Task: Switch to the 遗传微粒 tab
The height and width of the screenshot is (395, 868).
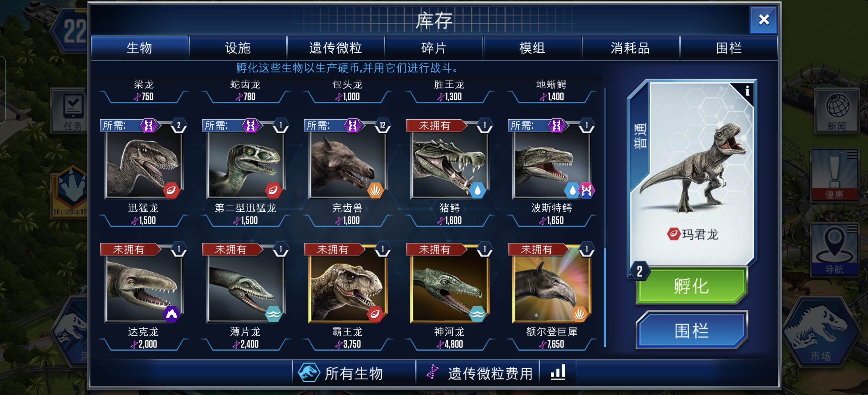Action: (336, 48)
